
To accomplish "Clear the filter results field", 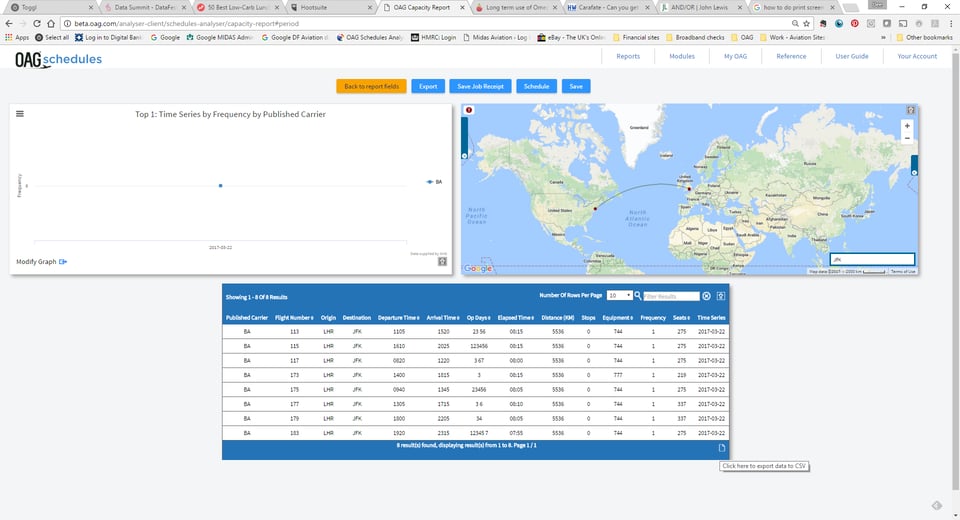I will [x=706, y=296].
